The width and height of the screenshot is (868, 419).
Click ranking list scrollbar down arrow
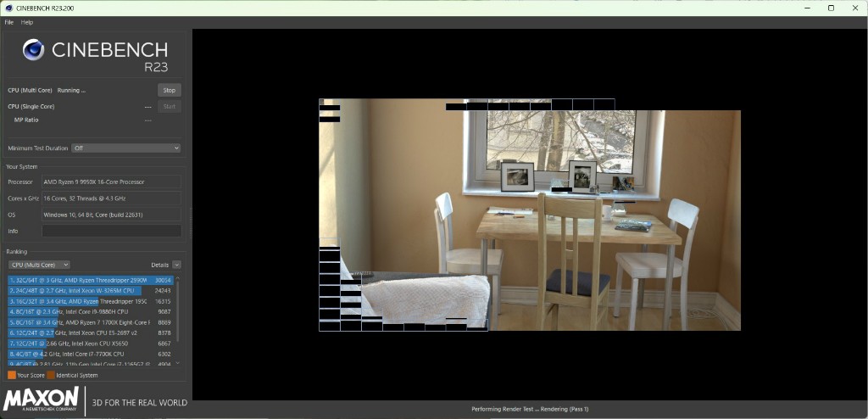coord(177,363)
